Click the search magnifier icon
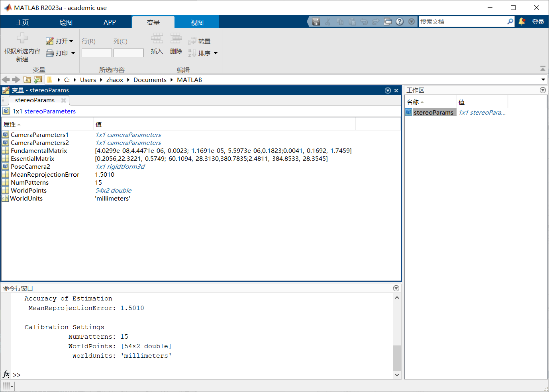This screenshot has width=549, height=392. coord(510,21)
